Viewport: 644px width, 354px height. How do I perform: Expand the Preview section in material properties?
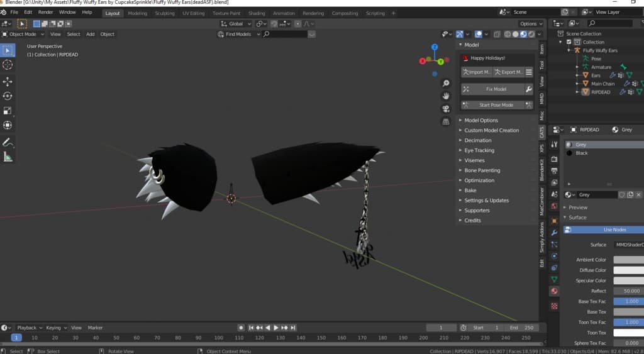pos(577,207)
